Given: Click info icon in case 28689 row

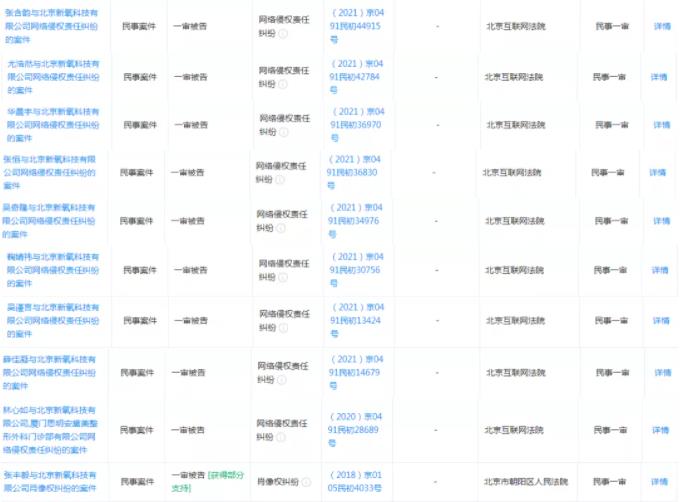Looking at the screenshot, I should pos(281,437).
